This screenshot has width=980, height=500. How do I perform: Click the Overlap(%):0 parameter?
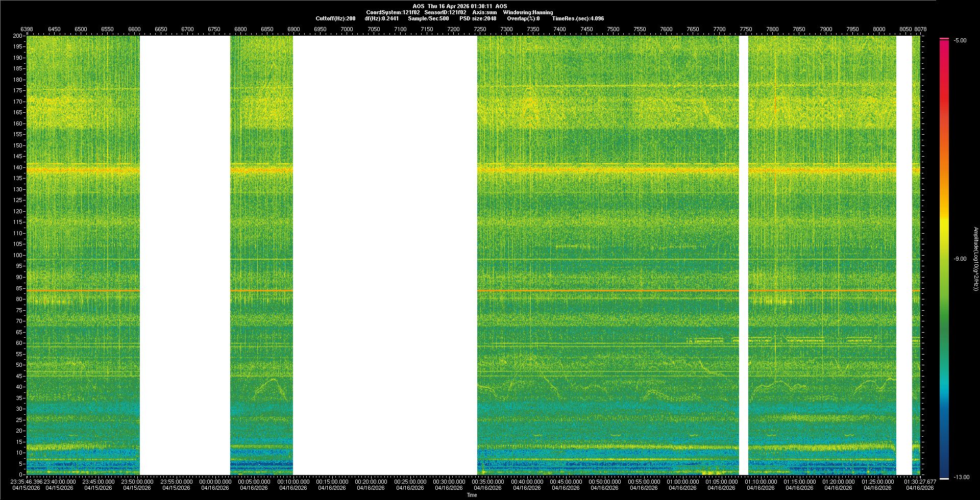coord(523,18)
